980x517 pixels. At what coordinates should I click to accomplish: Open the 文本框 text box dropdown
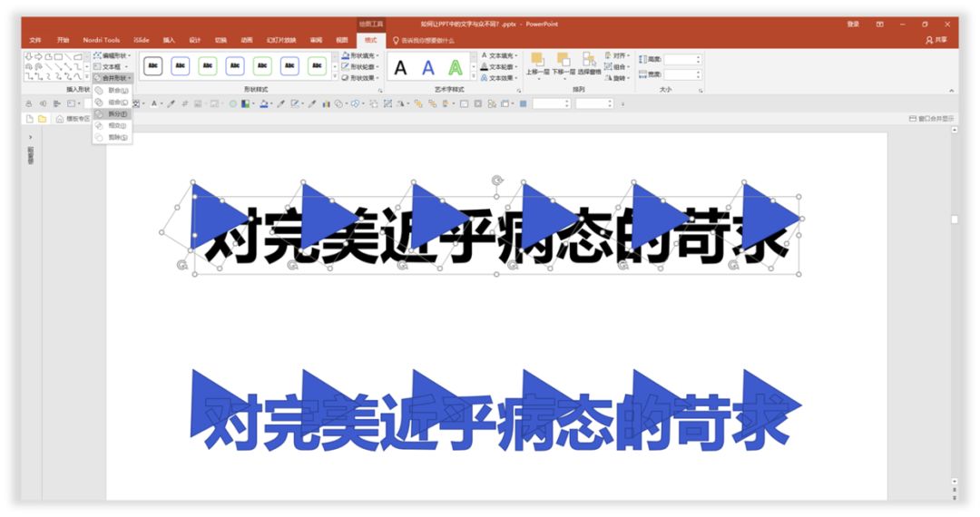[111, 67]
